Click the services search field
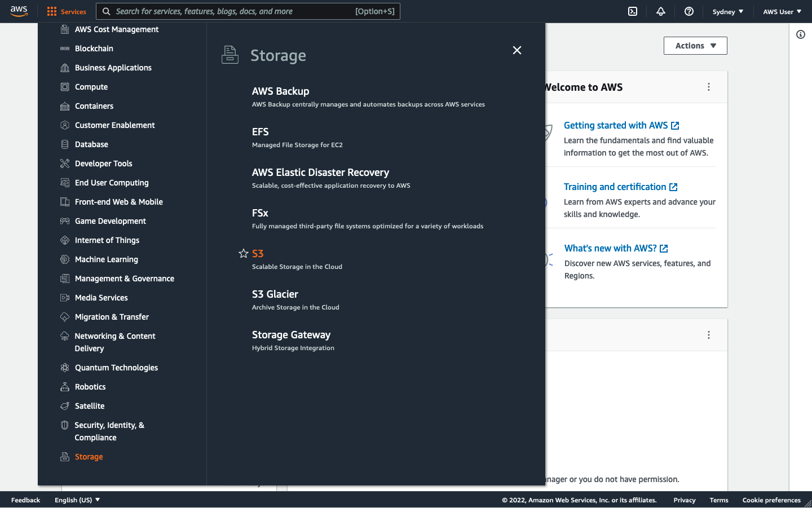 coord(248,11)
